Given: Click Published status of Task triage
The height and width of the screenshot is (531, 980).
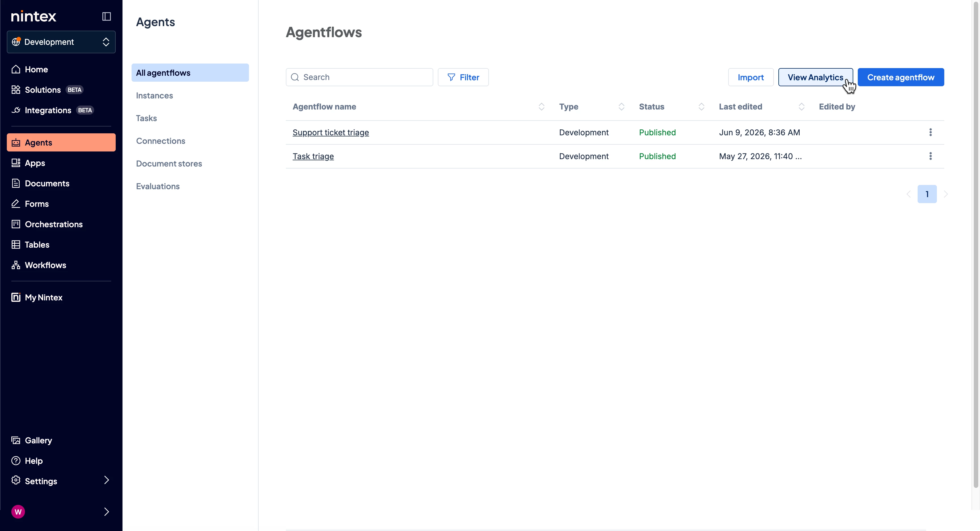Looking at the screenshot, I should click(657, 157).
